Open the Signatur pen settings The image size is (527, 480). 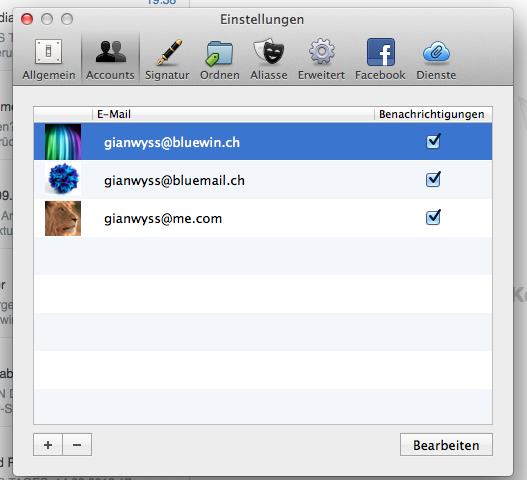(x=167, y=59)
